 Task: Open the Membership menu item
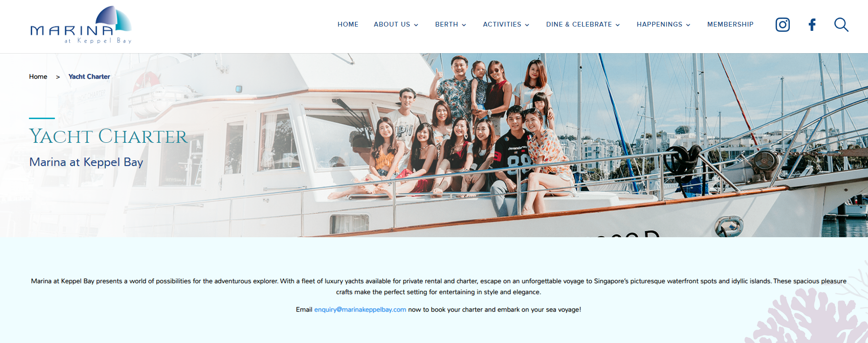coord(730,24)
